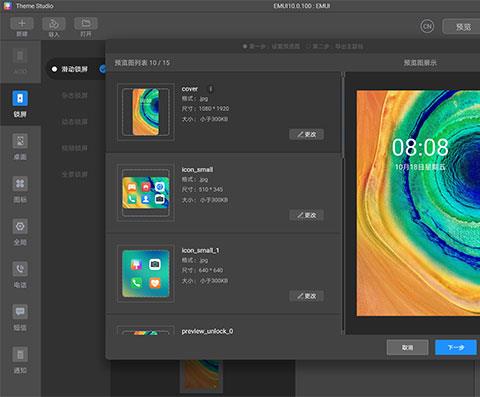Click the "icon_small" file name
This screenshot has width=480, height=397.
coord(197,170)
